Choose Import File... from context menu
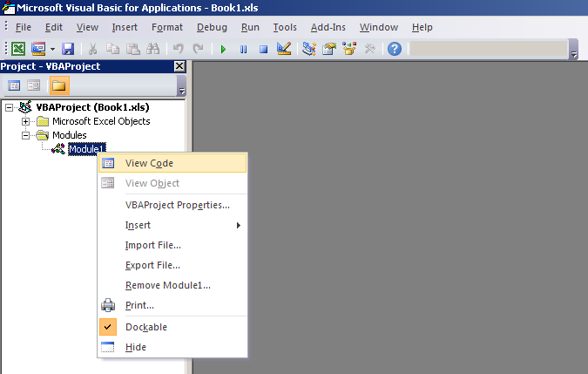Viewport: 588px width, 374px height. [172, 245]
